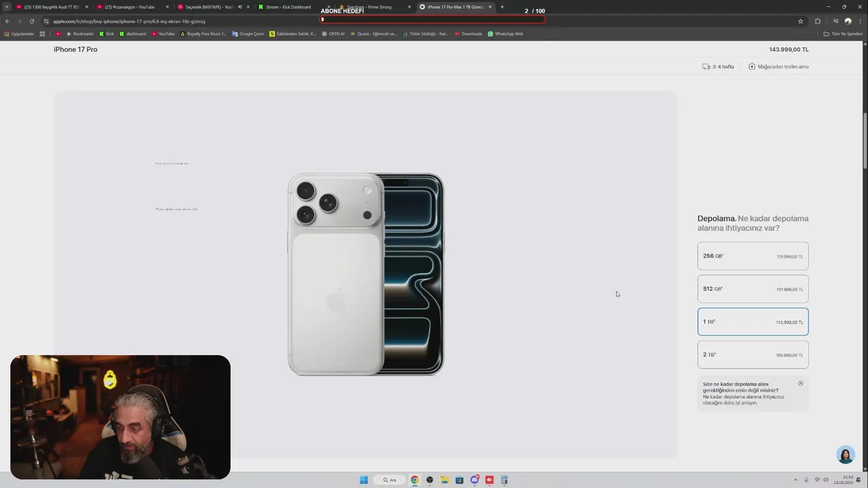Click the microphone tray icon

pyautogui.click(x=806, y=480)
